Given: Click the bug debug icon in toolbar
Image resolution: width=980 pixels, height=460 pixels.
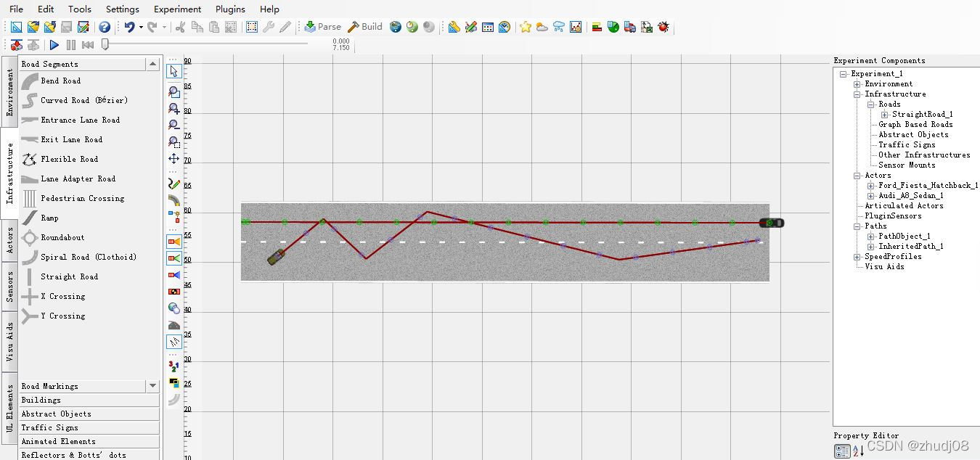Looking at the screenshot, I should (x=663, y=27).
